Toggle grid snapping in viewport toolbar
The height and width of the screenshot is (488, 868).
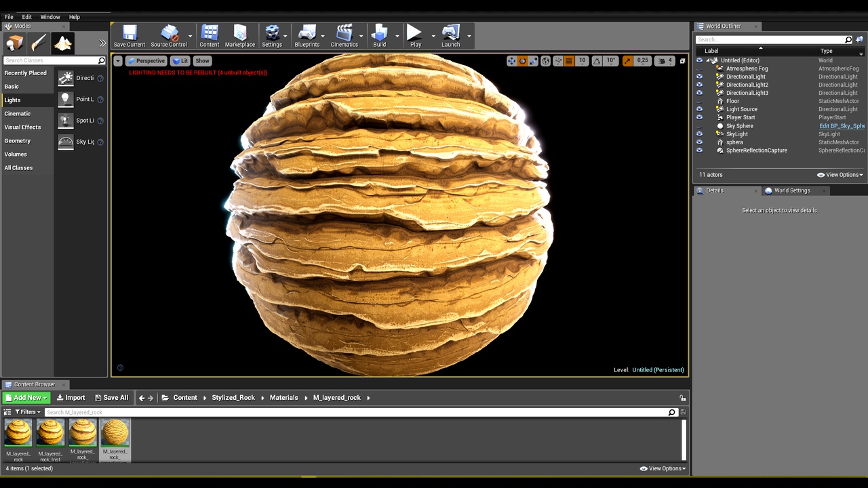pos(570,61)
